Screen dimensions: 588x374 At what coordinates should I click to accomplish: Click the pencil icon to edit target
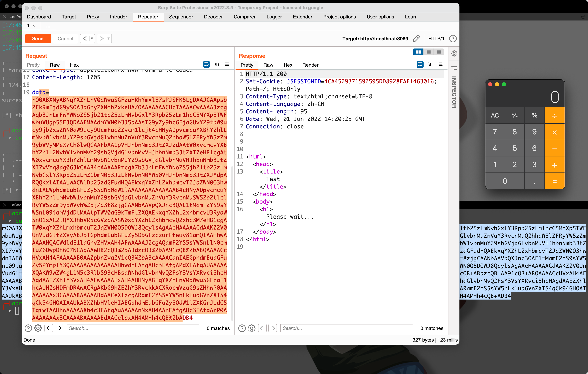coord(416,39)
